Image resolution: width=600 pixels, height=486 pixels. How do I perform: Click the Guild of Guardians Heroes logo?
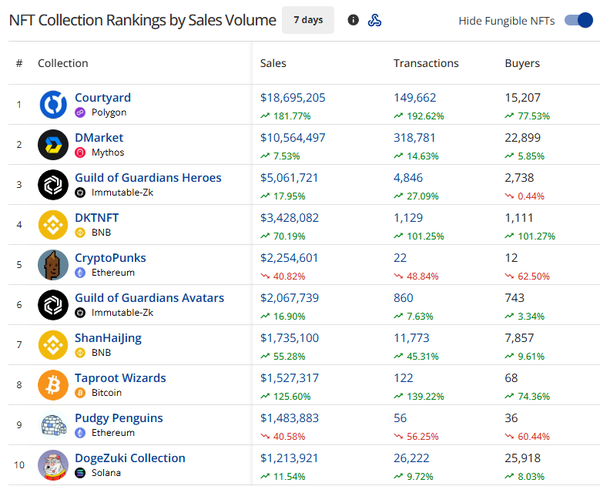53,185
